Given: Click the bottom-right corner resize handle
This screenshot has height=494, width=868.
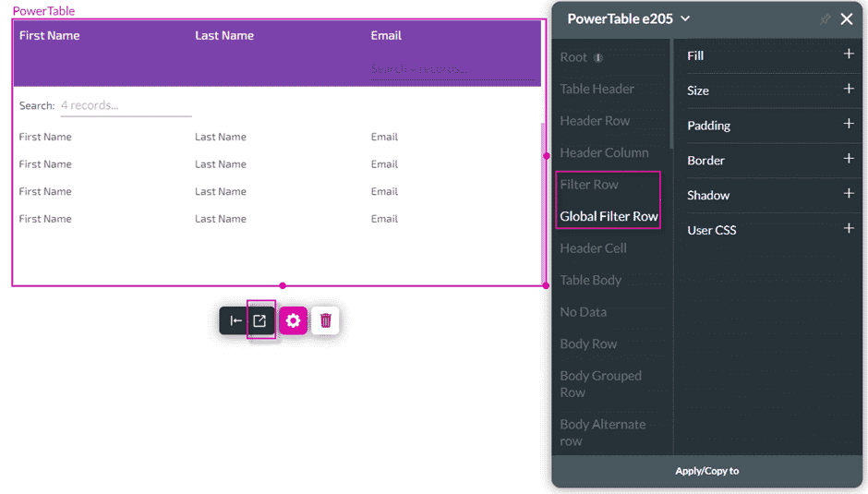Looking at the screenshot, I should (547, 285).
